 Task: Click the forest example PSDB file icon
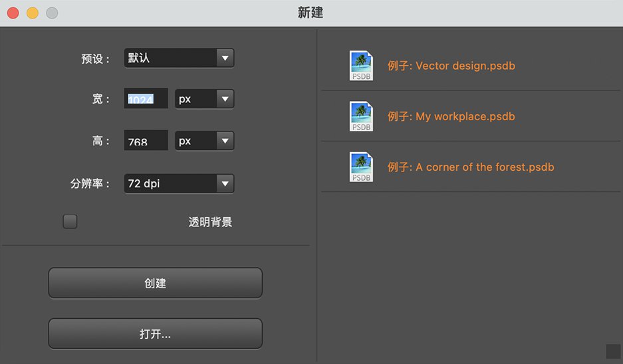pyautogui.click(x=361, y=167)
